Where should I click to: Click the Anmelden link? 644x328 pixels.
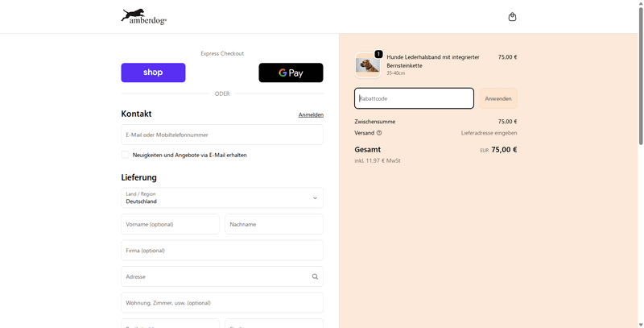coord(311,114)
